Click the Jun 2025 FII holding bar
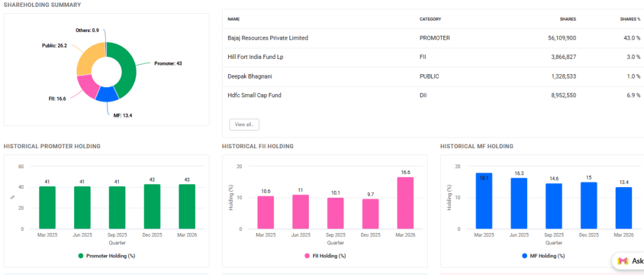Viewport: 644px width, 275px height. pyautogui.click(x=301, y=212)
